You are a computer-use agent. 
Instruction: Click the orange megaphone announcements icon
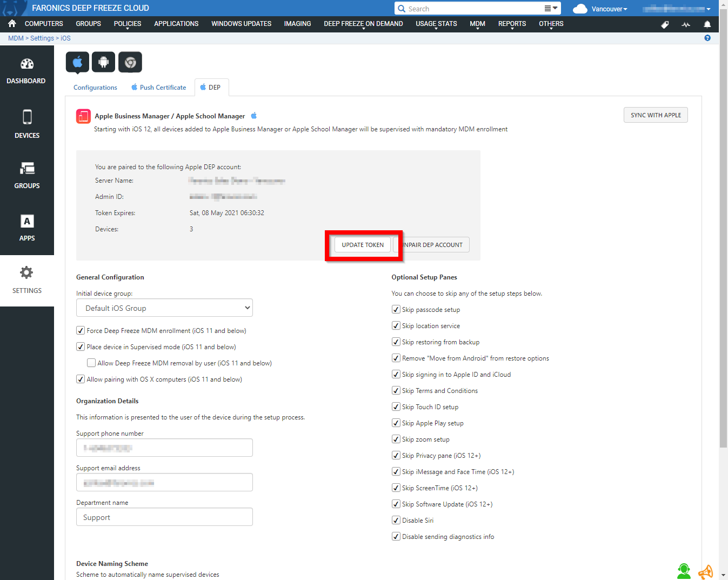click(x=705, y=571)
